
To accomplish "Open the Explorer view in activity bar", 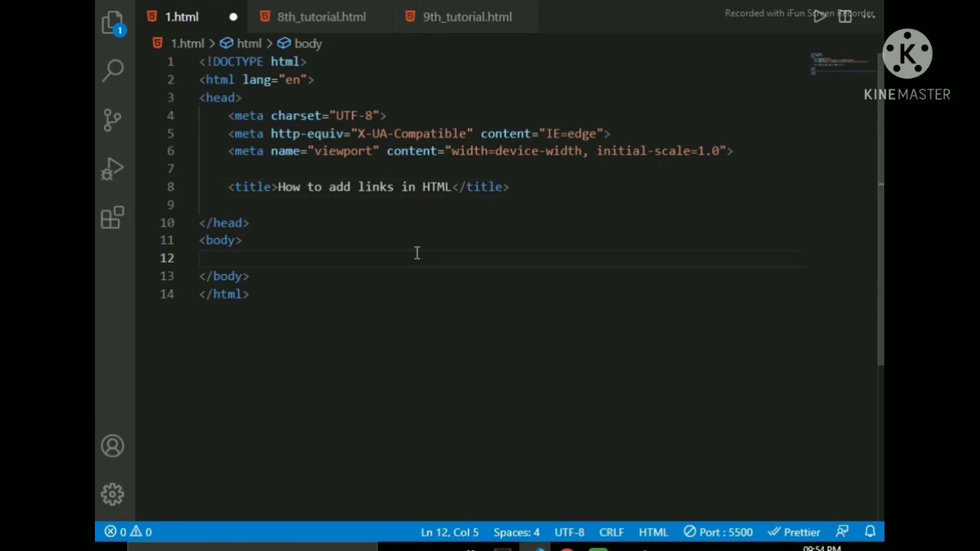I will (113, 22).
